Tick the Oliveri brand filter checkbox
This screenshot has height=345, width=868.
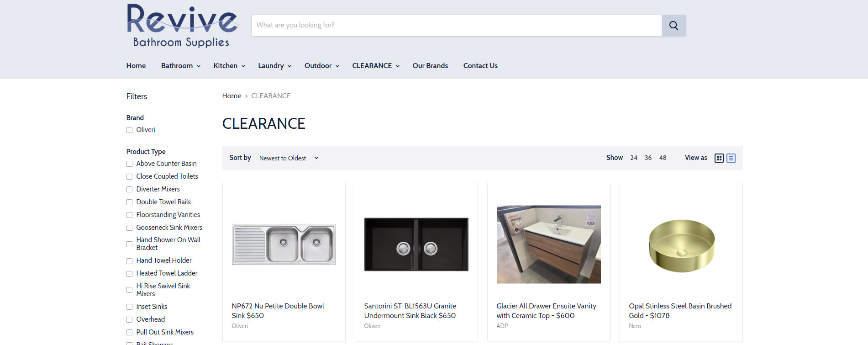130,130
